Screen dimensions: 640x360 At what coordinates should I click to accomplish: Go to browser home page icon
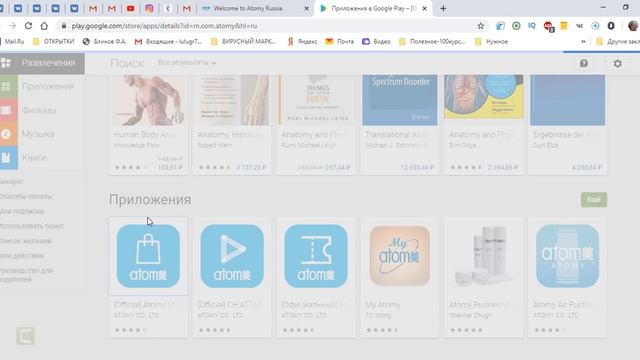coord(44,26)
